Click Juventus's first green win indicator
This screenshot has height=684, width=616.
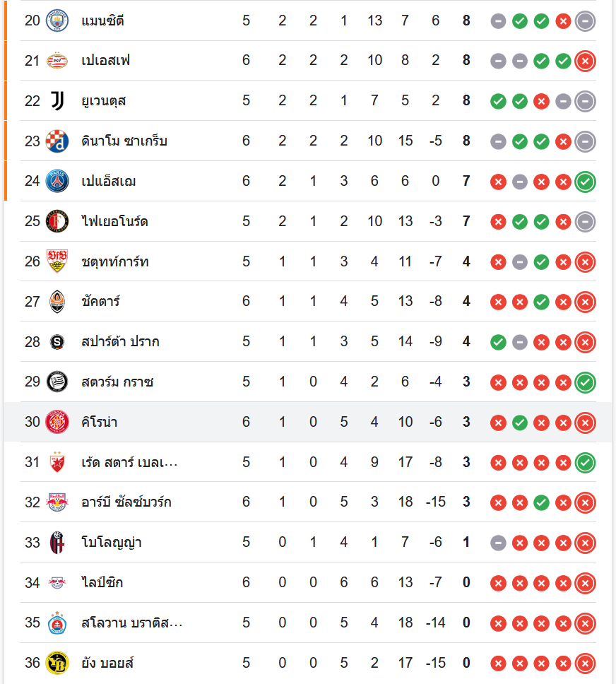point(498,101)
